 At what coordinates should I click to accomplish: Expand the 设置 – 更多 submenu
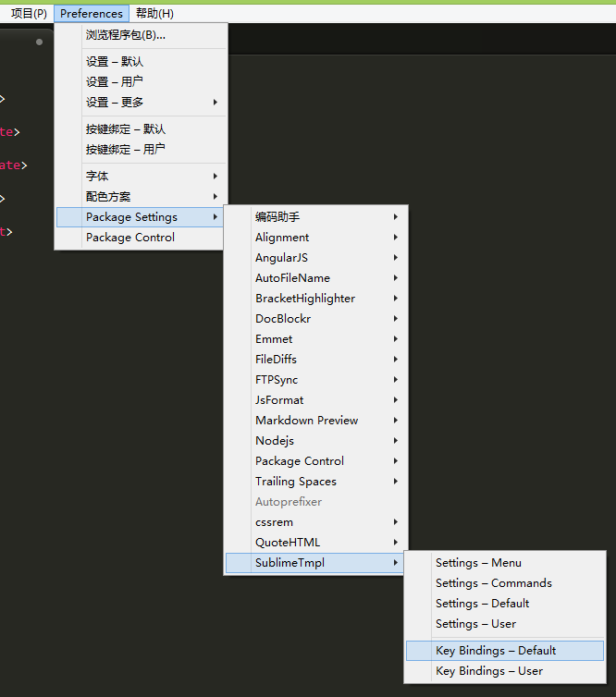[141, 103]
